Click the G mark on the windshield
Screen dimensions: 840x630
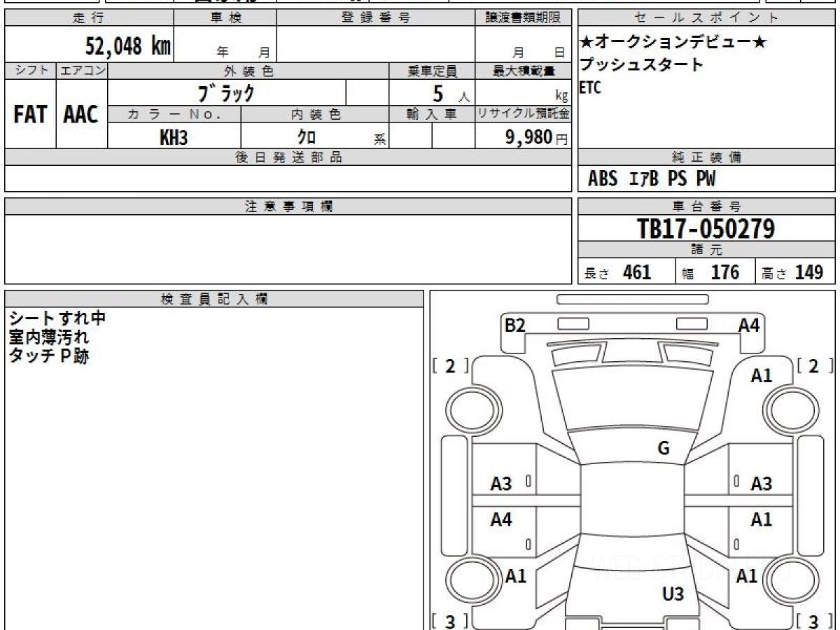[x=664, y=449]
